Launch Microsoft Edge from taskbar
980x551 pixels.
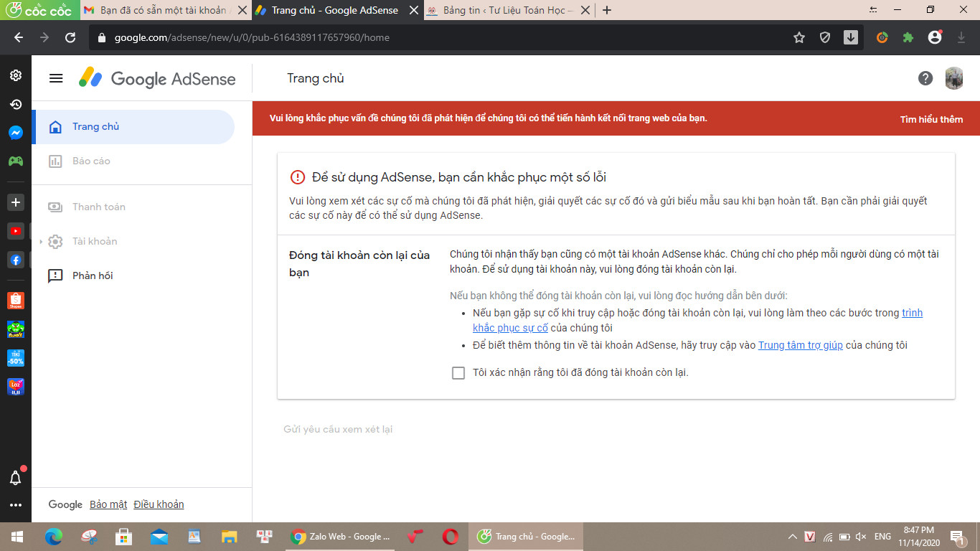click(54, 537)
